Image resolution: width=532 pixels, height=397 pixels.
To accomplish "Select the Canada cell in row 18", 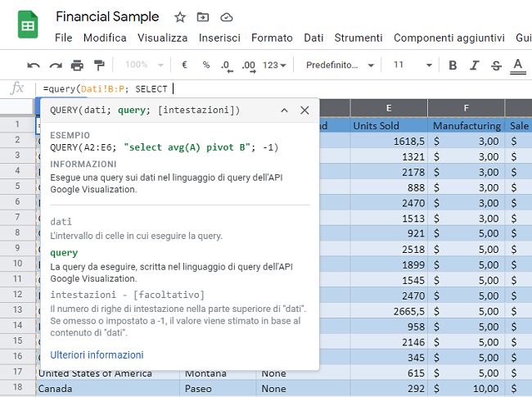I will 107,388.
